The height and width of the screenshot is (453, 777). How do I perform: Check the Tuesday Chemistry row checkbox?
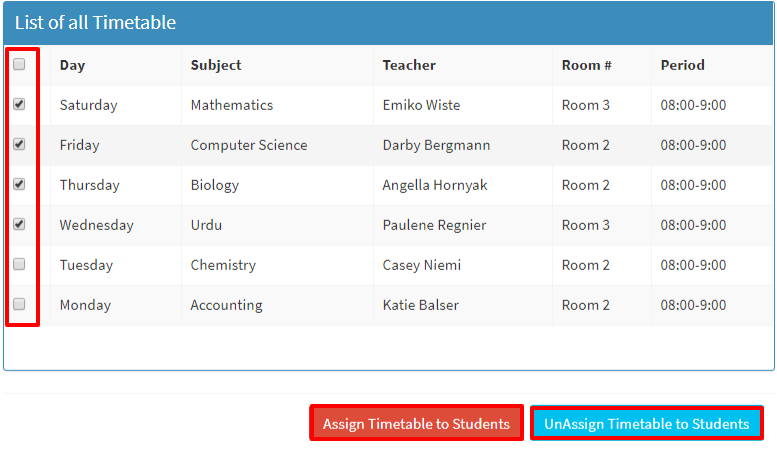(x=19, y=264)
